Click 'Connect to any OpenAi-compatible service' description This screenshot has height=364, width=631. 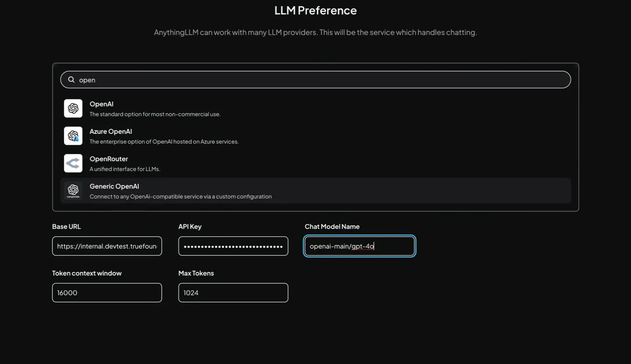tap(181, 197)
